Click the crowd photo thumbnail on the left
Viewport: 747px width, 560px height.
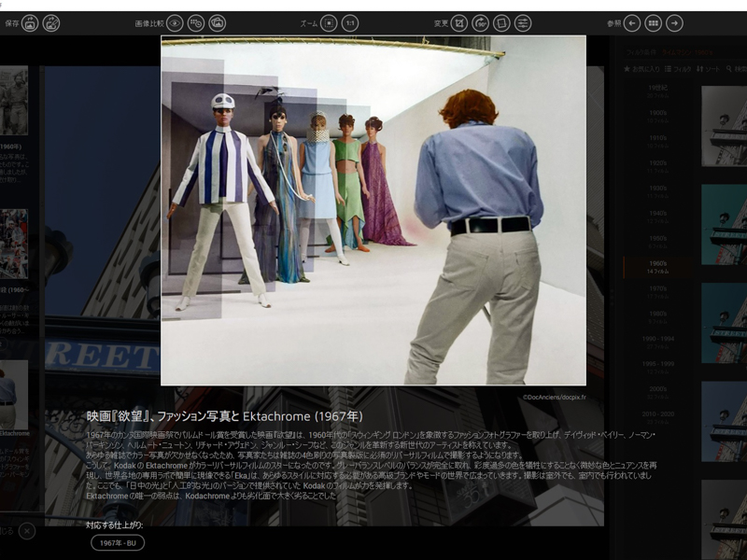coord(14,244)
